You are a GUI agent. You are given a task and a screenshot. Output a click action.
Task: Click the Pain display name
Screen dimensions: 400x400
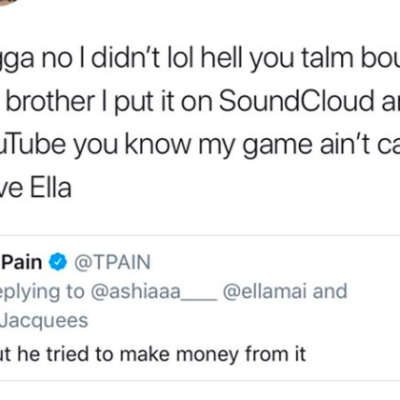pyautogui.click(x=21, y=262)
